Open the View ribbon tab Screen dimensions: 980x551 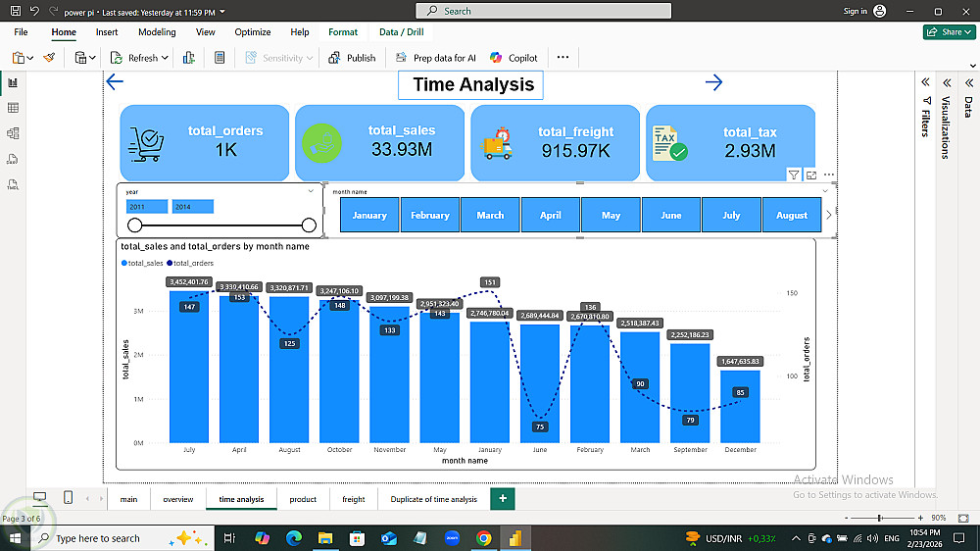click(205, 32)
